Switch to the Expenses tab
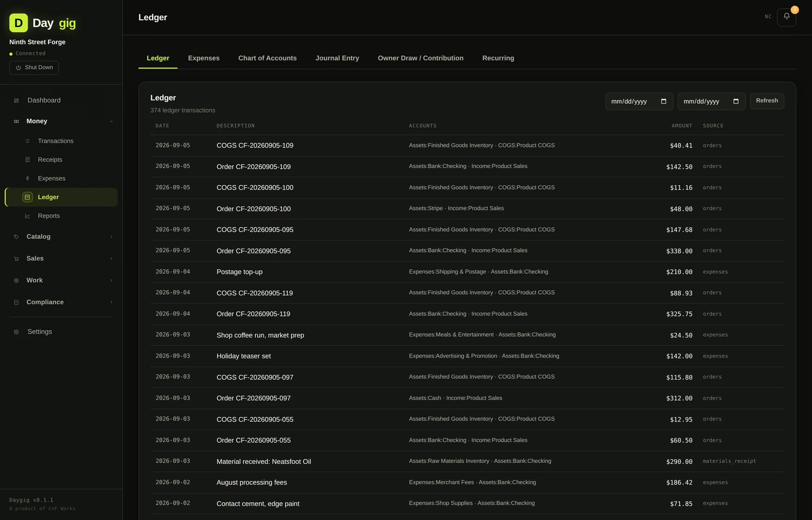812x520 pixels. pos(204,58)
